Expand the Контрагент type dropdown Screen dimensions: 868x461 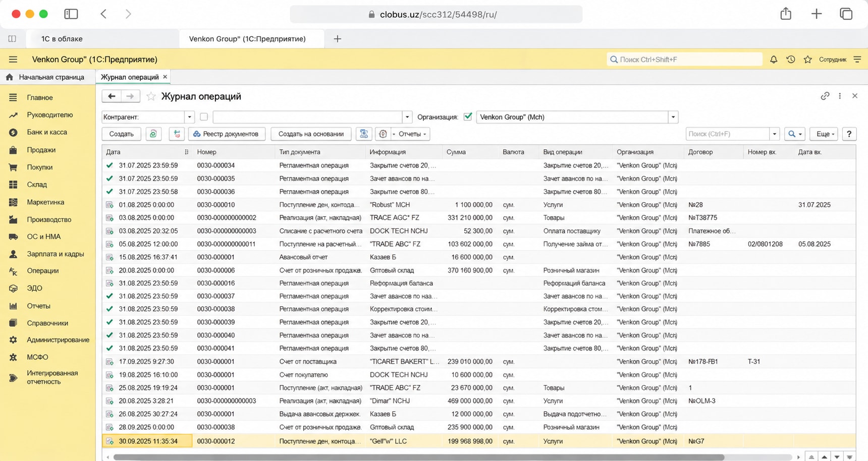190,117
